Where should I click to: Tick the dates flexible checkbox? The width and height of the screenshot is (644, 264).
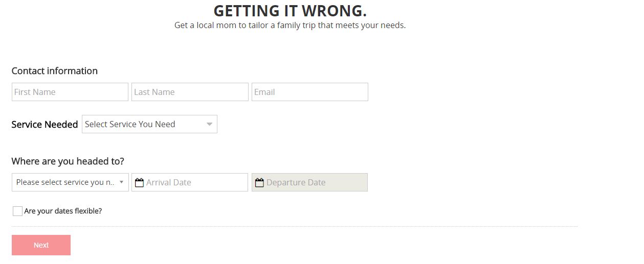point(17,211)
